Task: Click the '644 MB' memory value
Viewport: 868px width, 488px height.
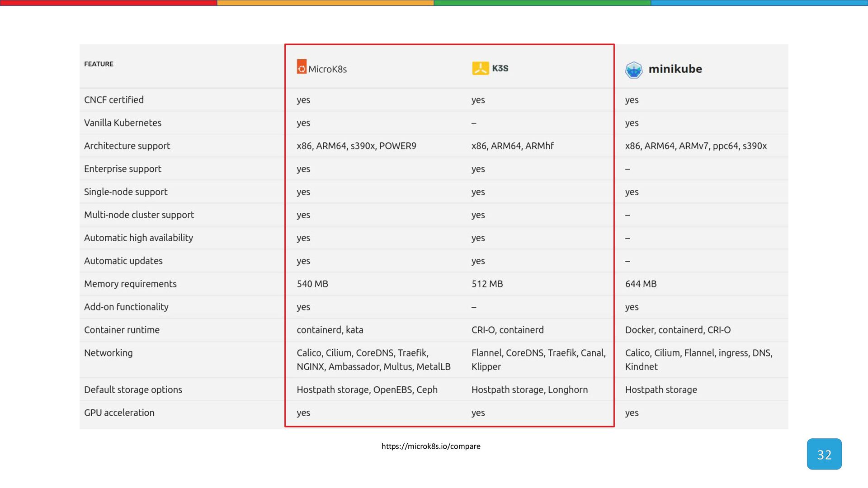Action: click(641, 284)
